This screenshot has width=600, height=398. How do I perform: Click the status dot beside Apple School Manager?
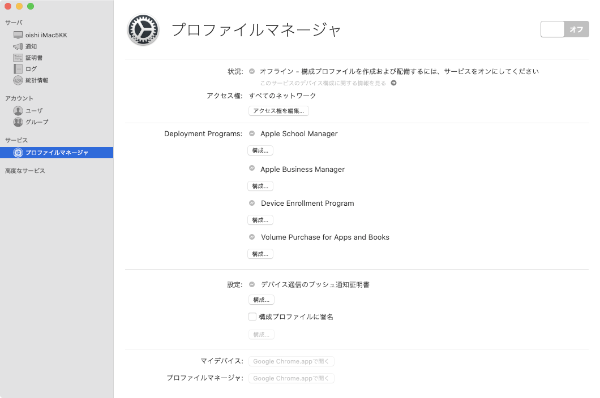click(252, 134)
